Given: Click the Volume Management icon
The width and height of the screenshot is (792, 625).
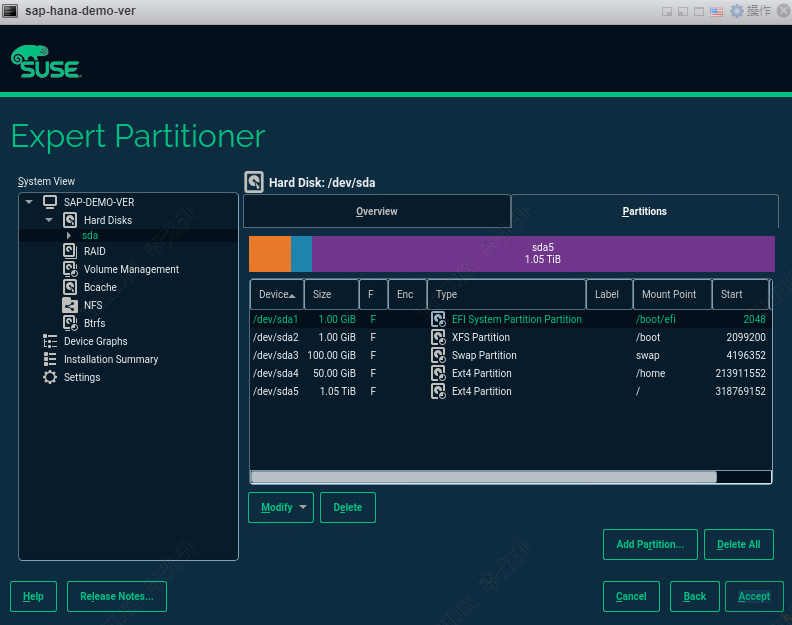Looking at the screenshot, I should pyautogui.click(x=70, y=269).
